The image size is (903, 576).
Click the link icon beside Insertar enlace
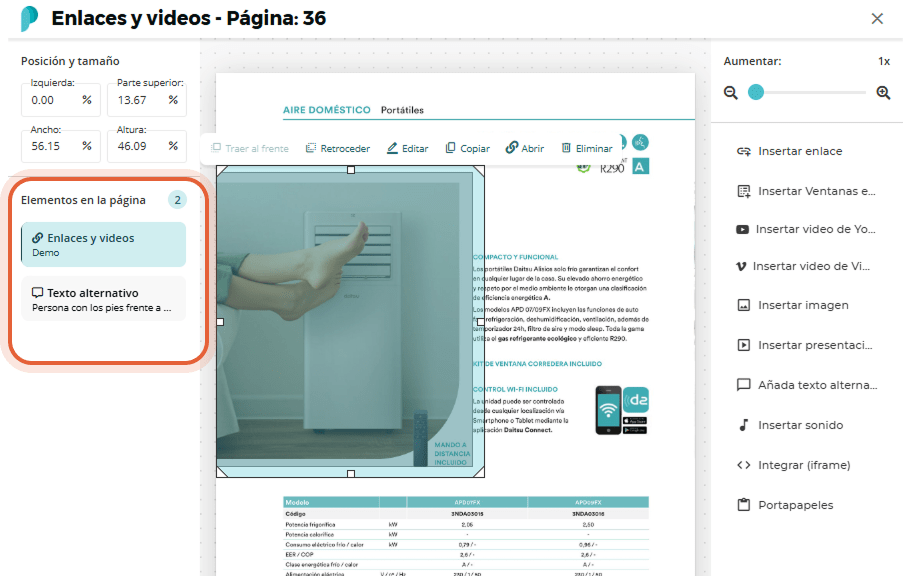[x=743, y=151]
